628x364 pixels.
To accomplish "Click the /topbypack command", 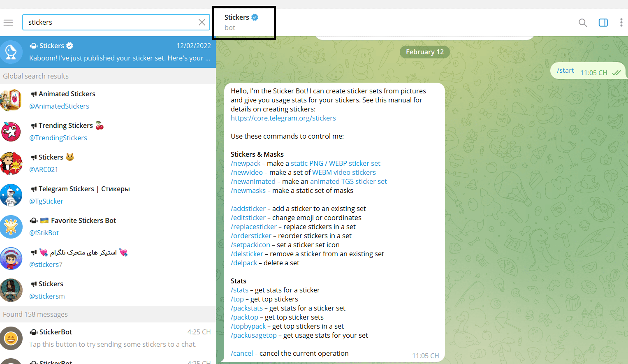I will point(248,326).
